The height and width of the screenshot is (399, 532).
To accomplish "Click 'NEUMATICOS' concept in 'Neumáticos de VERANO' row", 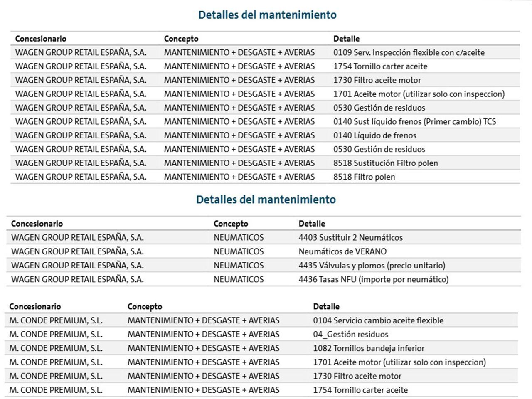I will click(239, 251).
